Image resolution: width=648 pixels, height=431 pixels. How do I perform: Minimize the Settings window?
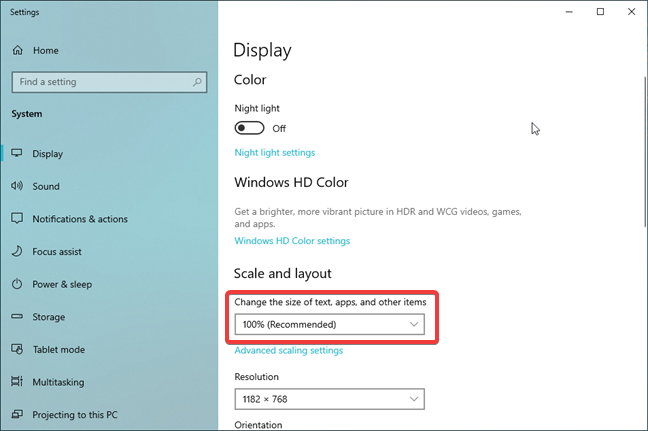[x=569, y=12]
